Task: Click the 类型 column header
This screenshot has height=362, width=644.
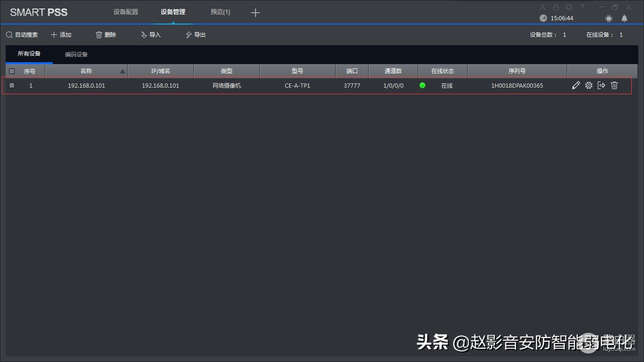Action: pyautogui.click(x=227, y=71)
